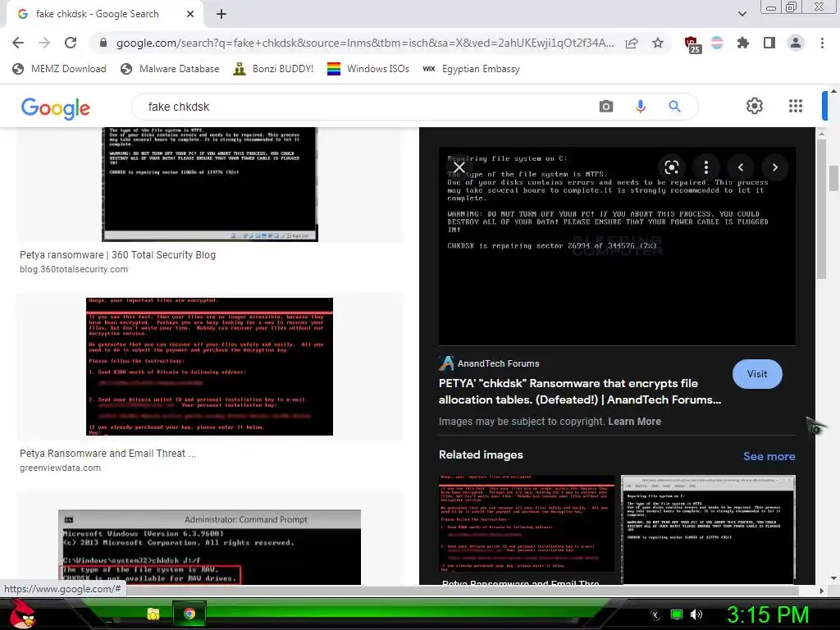840x630 pixels.
Task: Search inside image with the Lens icon
Action: click(x=671, y=167)
